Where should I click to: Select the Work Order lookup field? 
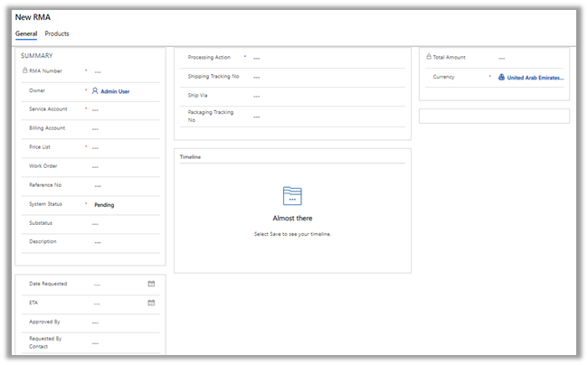122,166
